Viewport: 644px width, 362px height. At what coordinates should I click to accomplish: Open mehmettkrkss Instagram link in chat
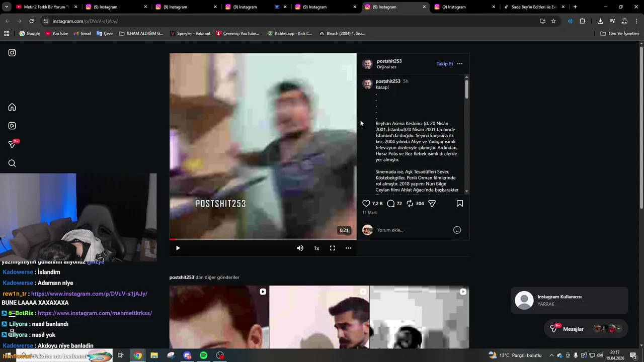pos(95,313)
